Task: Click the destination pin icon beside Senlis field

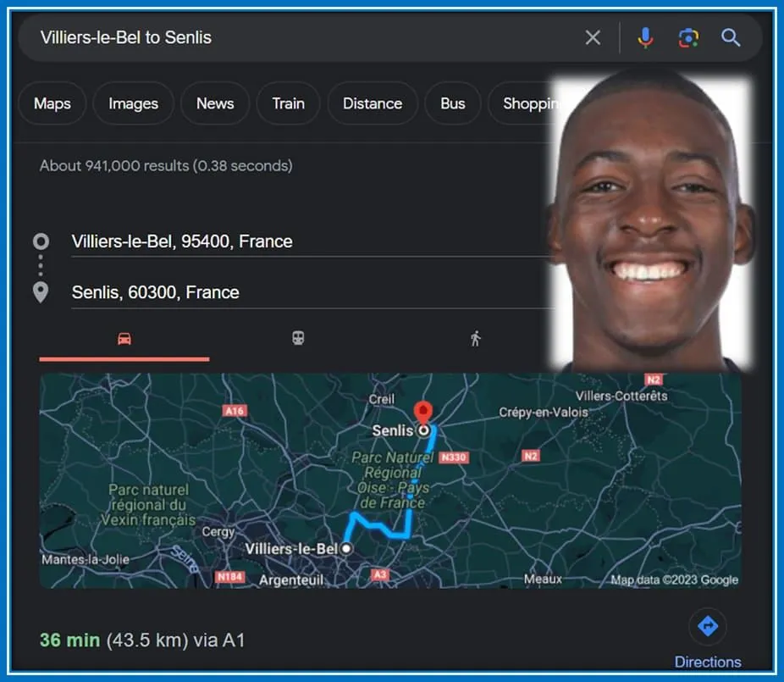Action: click(x=41, y=292)
